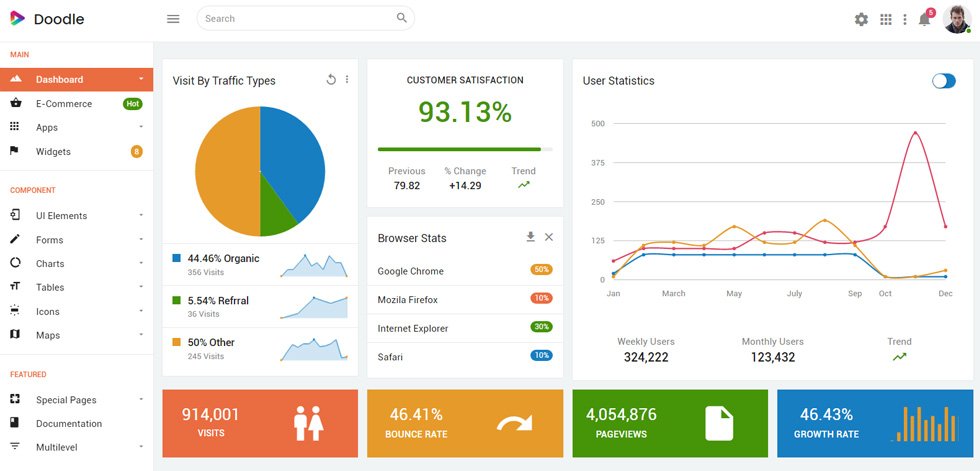Click the Hot badge on E-Commerce

click(132, 104)
